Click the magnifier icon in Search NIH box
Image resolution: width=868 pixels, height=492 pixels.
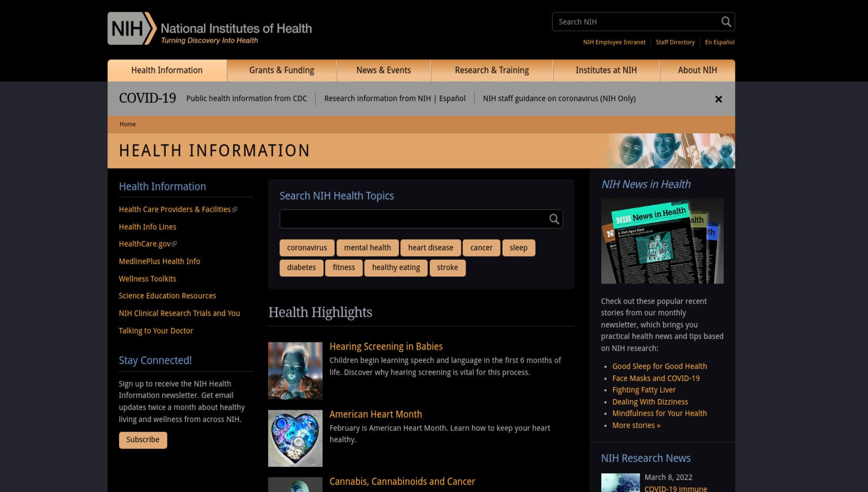click(726, 21)
